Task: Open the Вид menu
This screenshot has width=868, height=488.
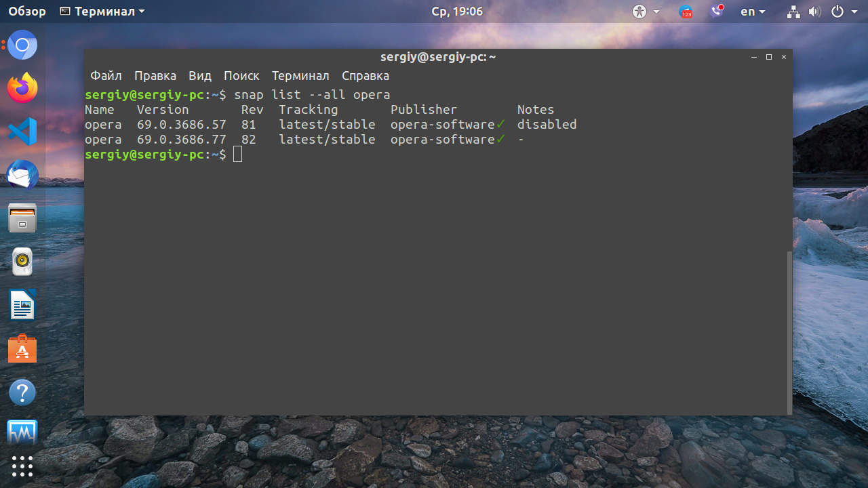Action: click(x=200, y=76)
